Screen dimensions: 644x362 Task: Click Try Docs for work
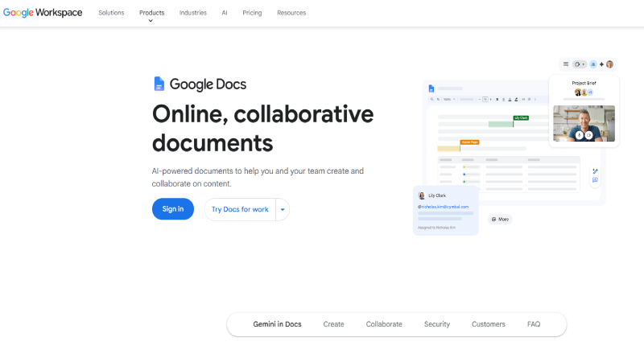[x=240, y=209]
